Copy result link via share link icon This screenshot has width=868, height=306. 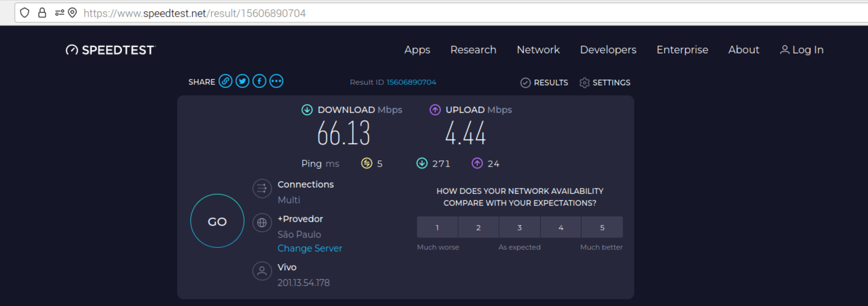click(225, 81)
